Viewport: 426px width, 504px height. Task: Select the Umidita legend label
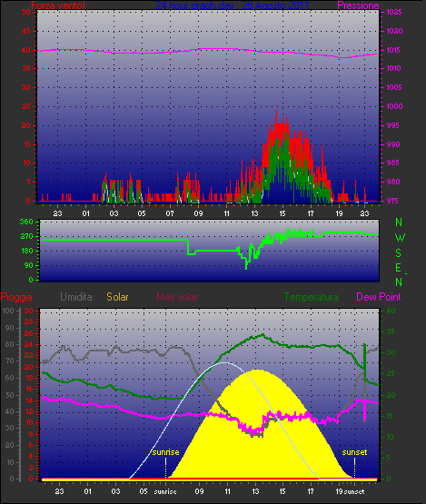click(x=76, y=297)
